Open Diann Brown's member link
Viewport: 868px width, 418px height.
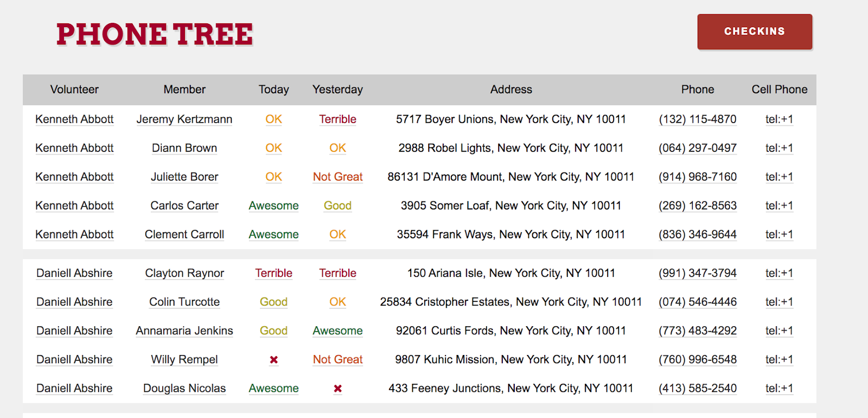pyautogui.click(x=184, y=148)
